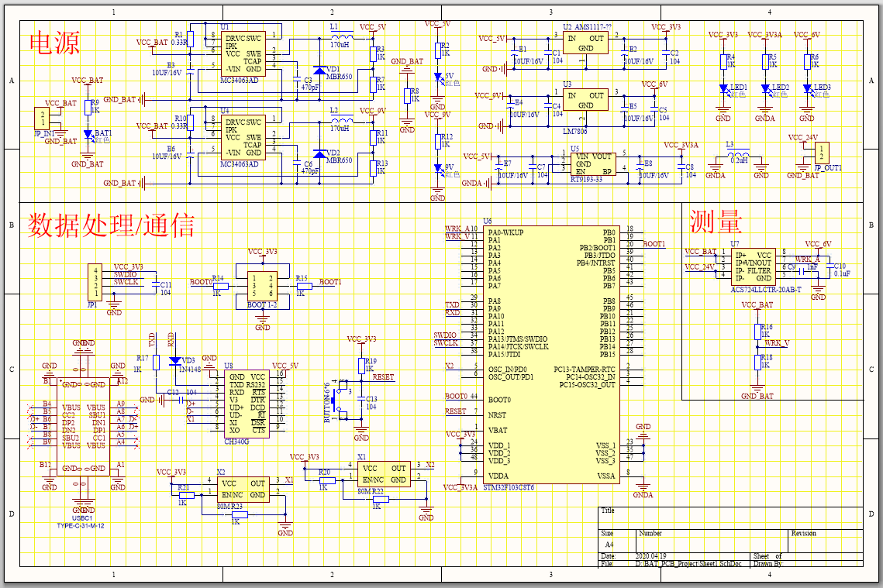Click the JP_OUT1 output connector
The image size is (883, 588).
[822, 153]
